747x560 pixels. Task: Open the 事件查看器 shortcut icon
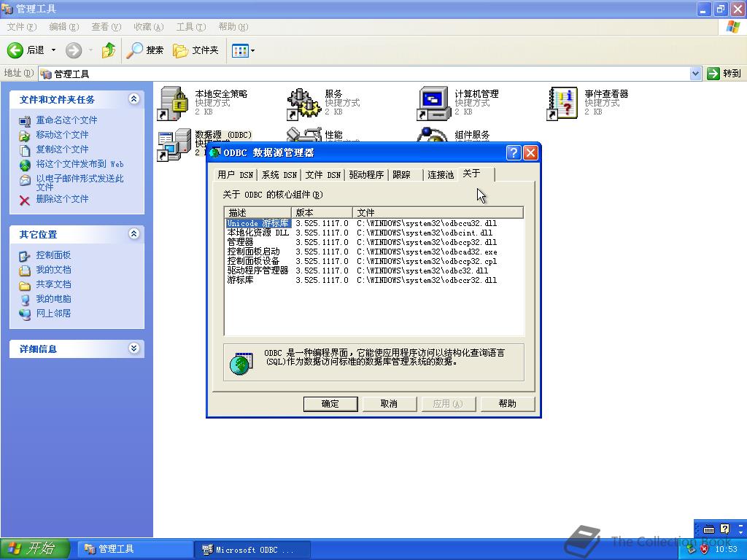point(562,103)
